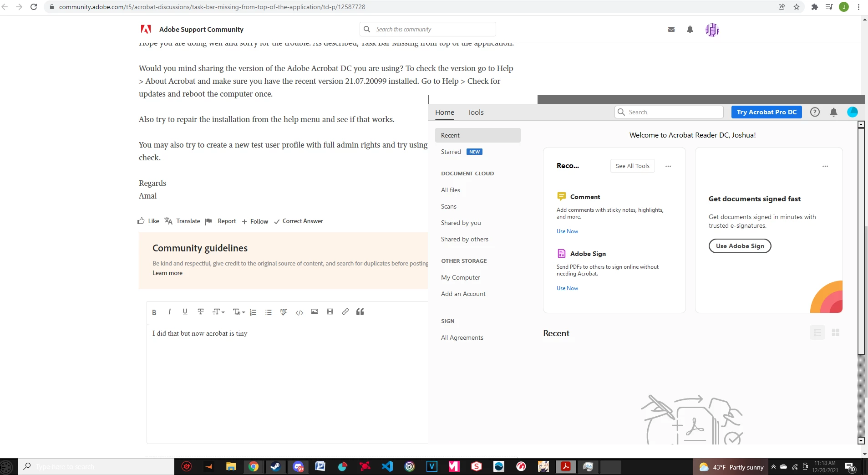The image size is (868, 475).
Task: Click See All Tools button
Action: pos(633,166)
